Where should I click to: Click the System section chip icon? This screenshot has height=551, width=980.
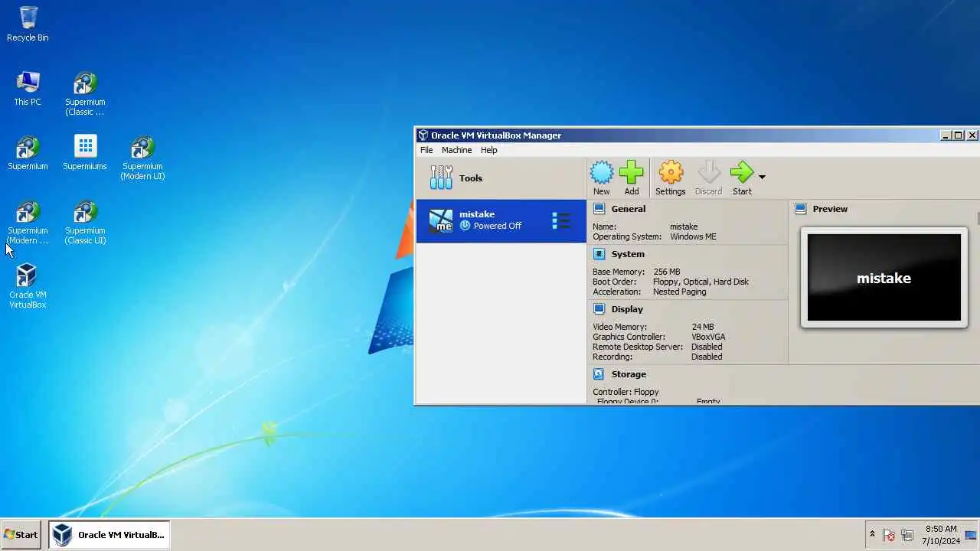[599, 254]
